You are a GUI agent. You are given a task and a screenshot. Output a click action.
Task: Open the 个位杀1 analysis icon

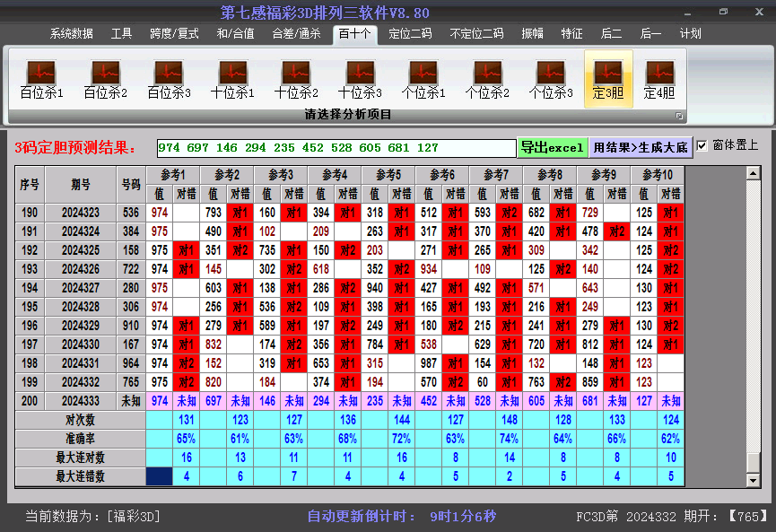[x=423, y=79]
